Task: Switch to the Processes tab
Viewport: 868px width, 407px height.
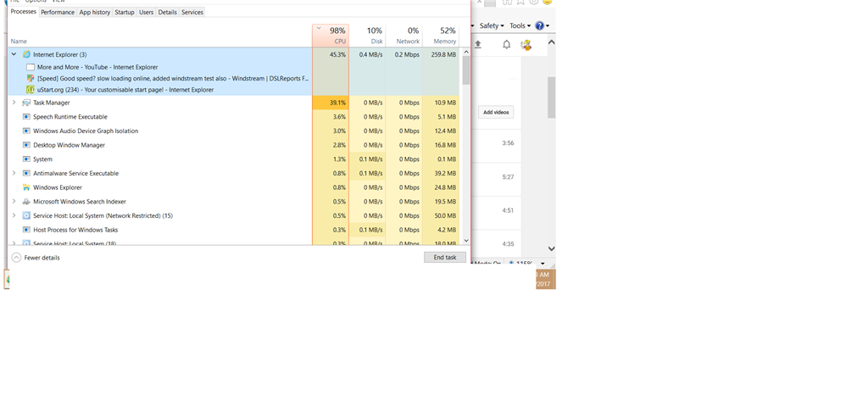Action: [23, 12]
